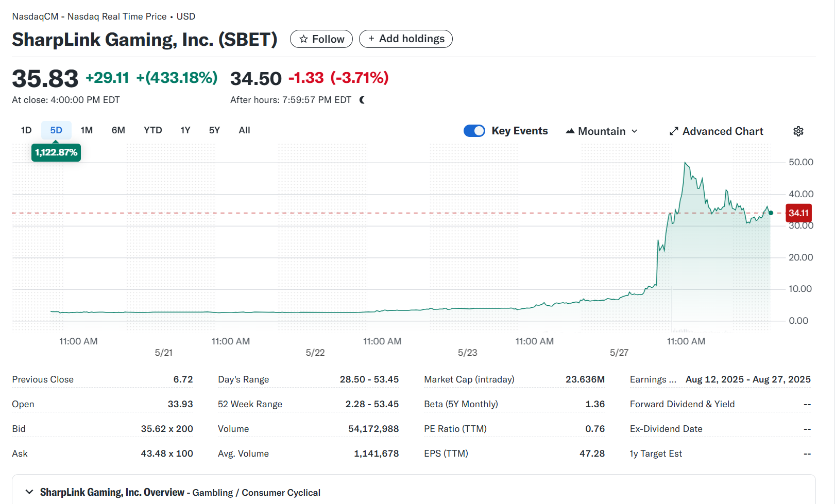Open the Mountain chart style dropdown
Screen dimensions: 835x504
(x=602, y=131)
